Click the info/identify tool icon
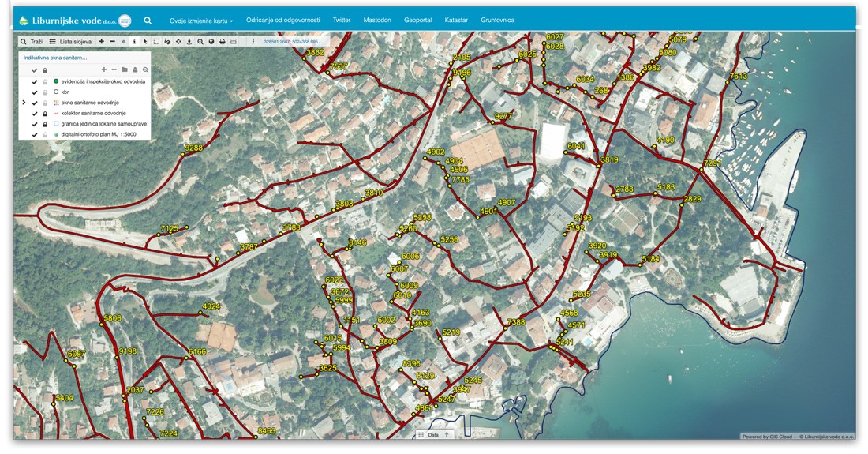The width and height of the screenshot is (868, 454). [134, 41]
